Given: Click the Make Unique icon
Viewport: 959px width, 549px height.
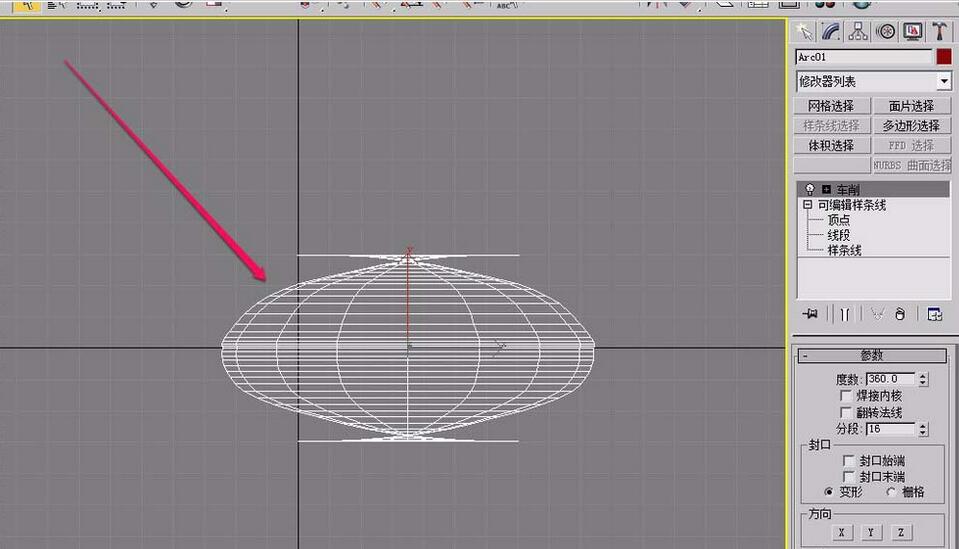Looking at the screenshot, I should pos(878,314).
